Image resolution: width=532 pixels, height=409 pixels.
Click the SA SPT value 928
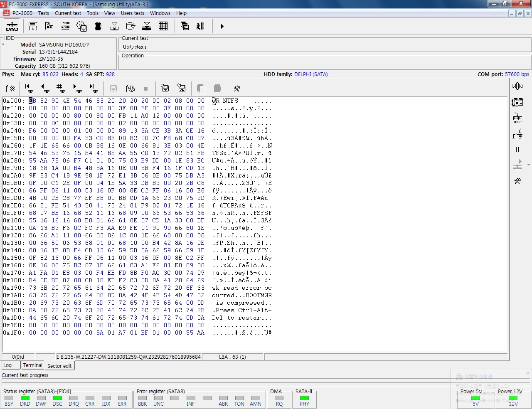point(110,74)
